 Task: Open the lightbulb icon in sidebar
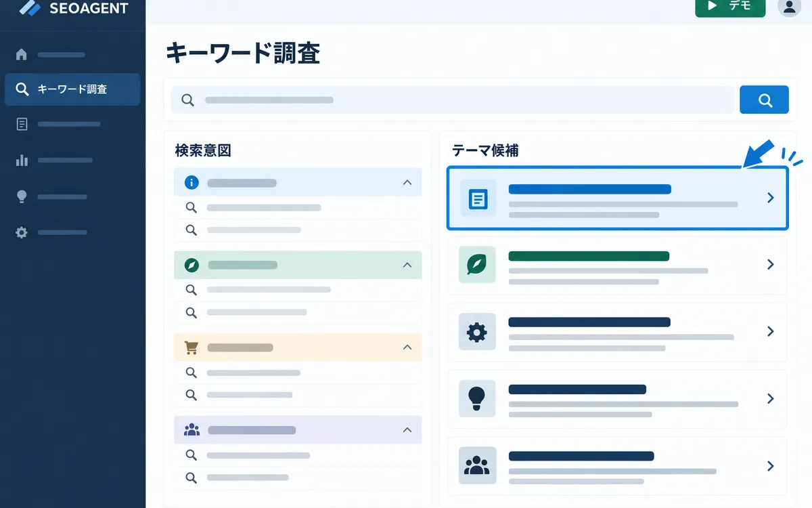tap(22, 196)
